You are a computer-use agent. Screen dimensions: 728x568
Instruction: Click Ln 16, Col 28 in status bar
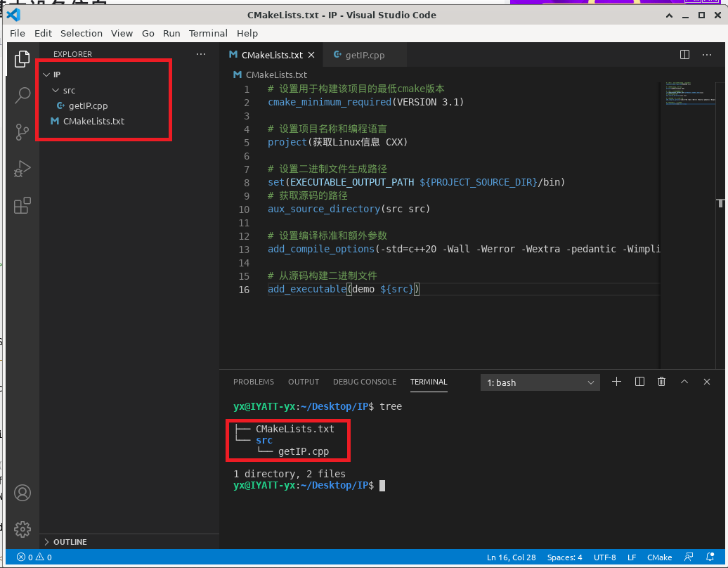point(511,557)
